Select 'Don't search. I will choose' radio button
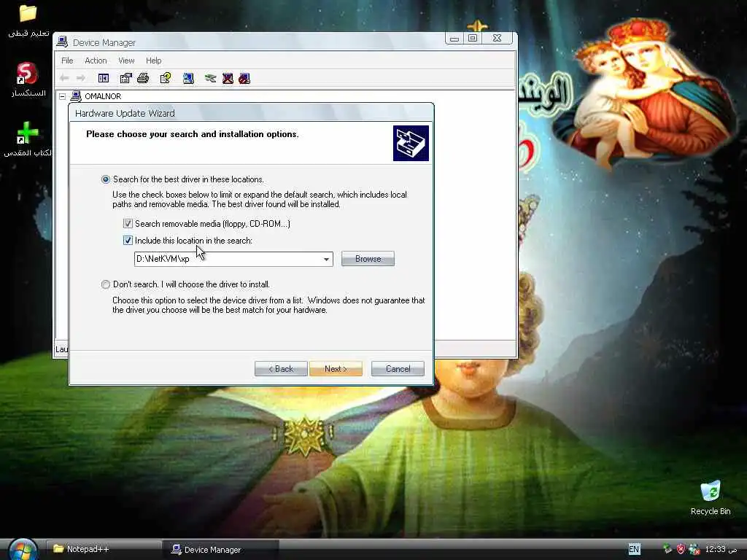The image size is (747, 560). point(106,284)
